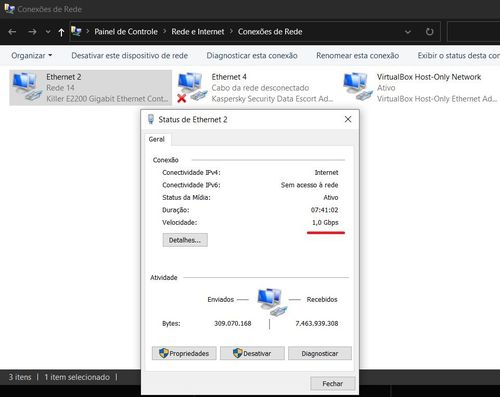Click Diagnosticar esta conexão in toolbar
500x397 pixels.
(x=252, y=55)
